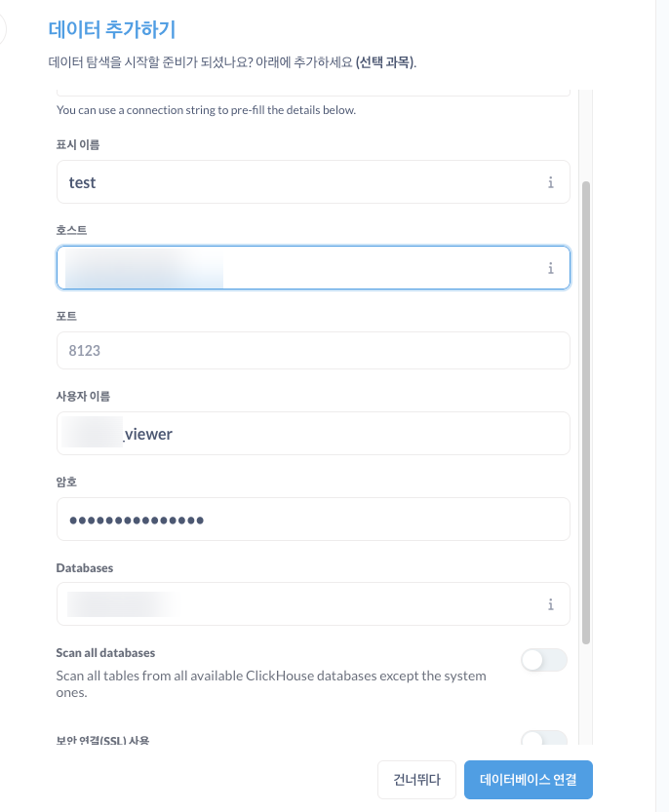Image resolution: width=669 pixels, height=812 pixels.
Task: Click info icon in 표시 이름 field
Action: coord(550,182)
